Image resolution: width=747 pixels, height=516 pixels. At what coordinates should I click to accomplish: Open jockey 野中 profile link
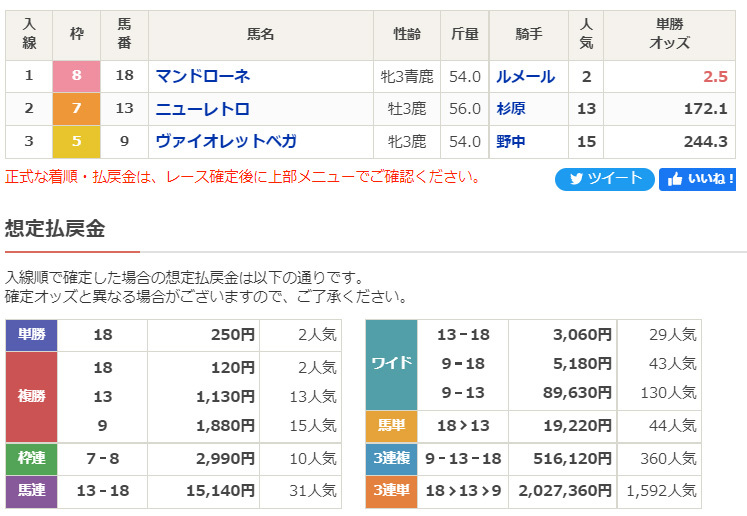click(x=511, y=142)
